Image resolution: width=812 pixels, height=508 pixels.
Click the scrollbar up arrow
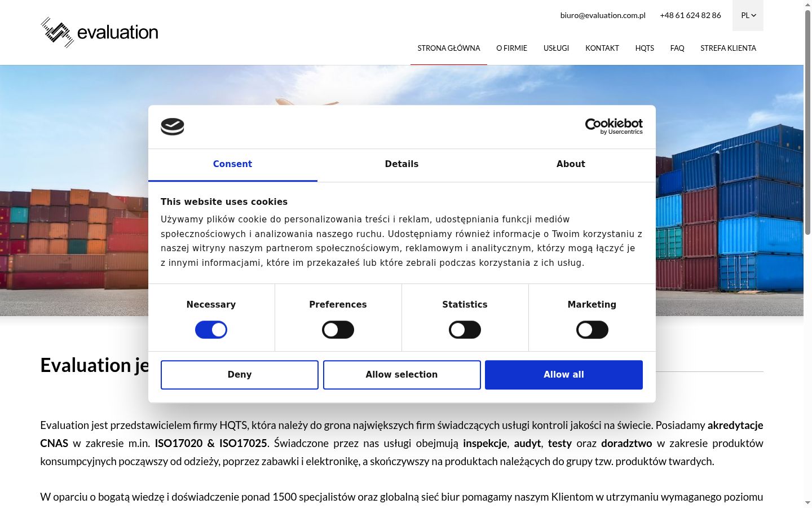[x=807, y=4]
